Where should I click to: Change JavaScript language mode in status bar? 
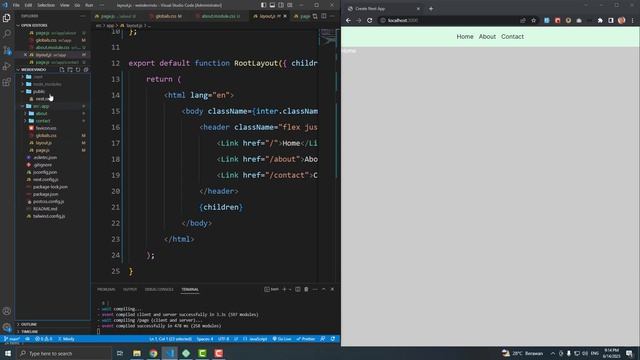pyautogui.click(x=258, y=339)
